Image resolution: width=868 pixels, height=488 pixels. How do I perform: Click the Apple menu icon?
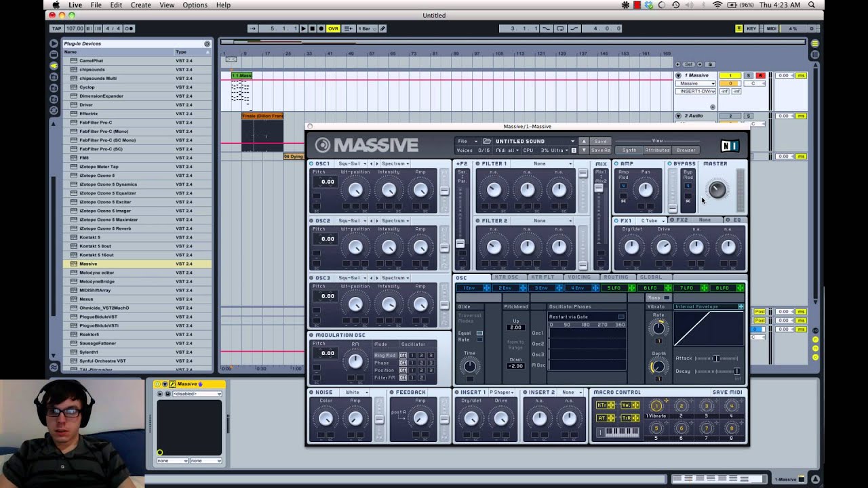[56, 5]
